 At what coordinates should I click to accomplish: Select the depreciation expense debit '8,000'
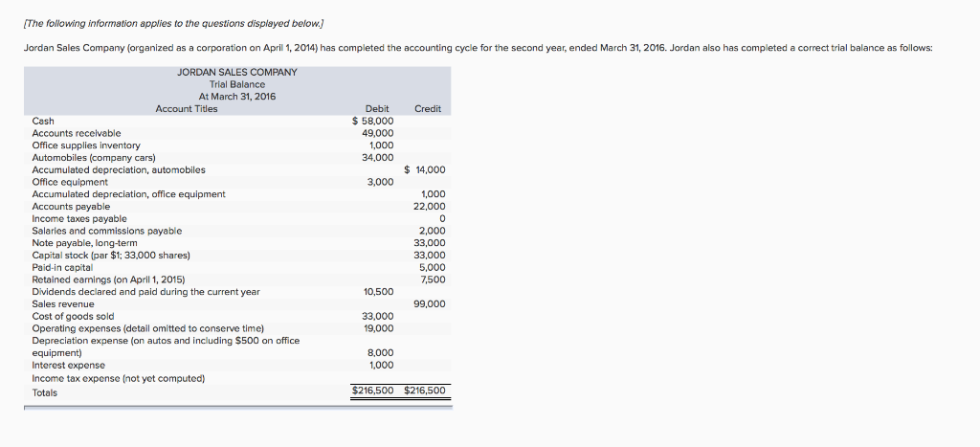381,353
